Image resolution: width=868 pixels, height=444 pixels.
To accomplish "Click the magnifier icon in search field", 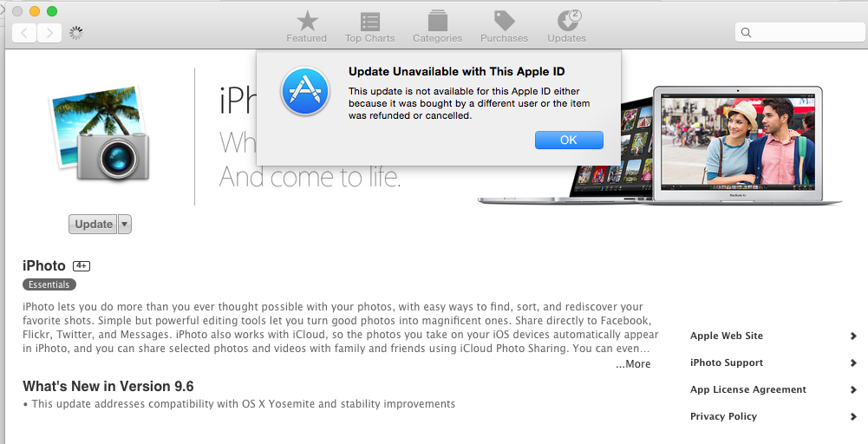I will tap(747, 33).
